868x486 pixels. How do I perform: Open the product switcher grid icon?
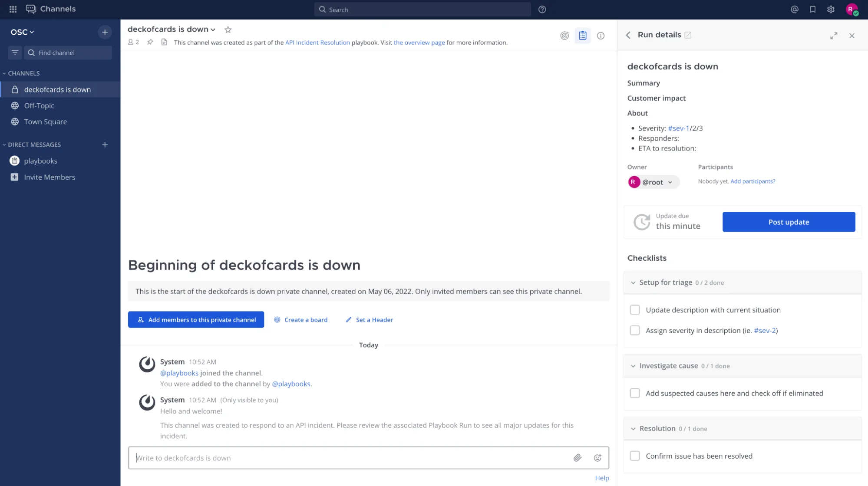click(x=13, y=9)
